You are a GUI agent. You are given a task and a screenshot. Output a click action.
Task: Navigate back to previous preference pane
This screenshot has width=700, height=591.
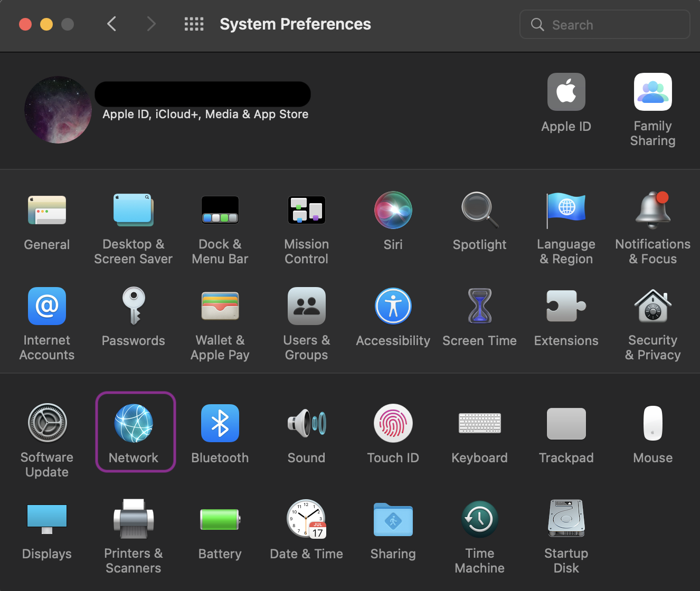point(111,24)
